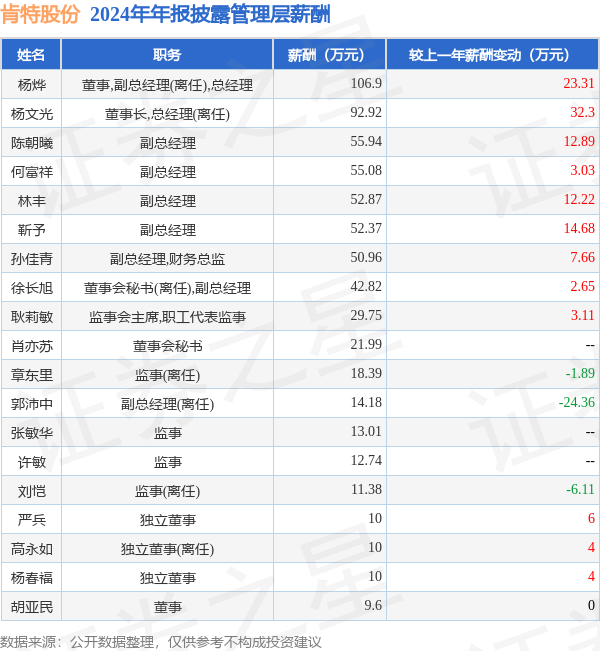Click salary value 50.96
Screen dimensions: 600x651
[x=366, y=258]
